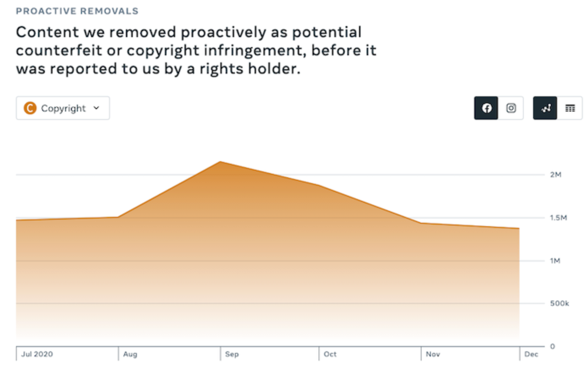The height and width of the screenshot is (385, 588).
Task: Show the line chart view
Action: (545, 108)
